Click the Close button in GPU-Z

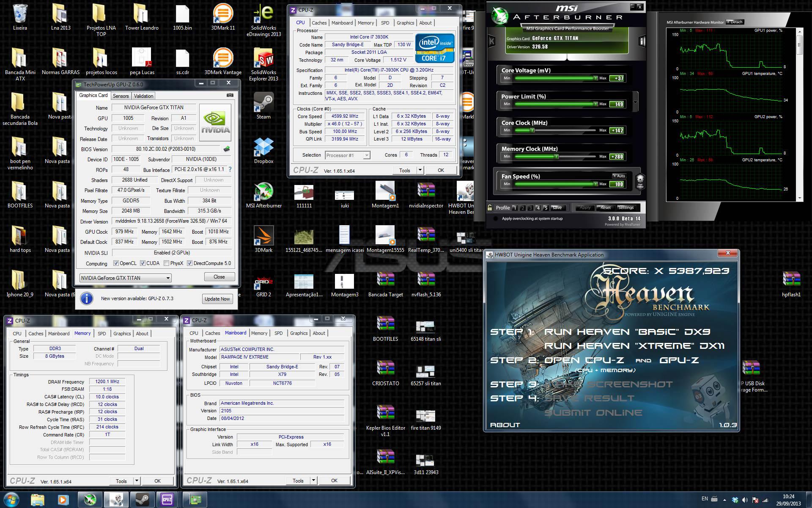pos(219,277)
